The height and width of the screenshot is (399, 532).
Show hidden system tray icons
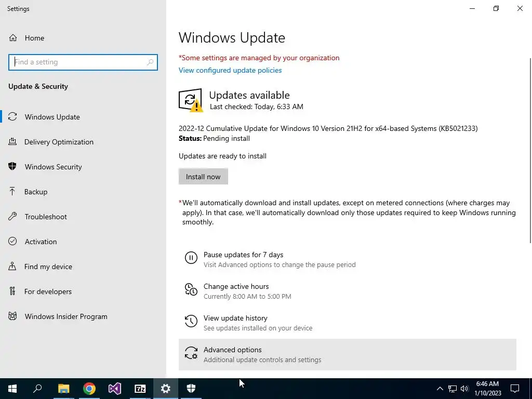point(440,389)
